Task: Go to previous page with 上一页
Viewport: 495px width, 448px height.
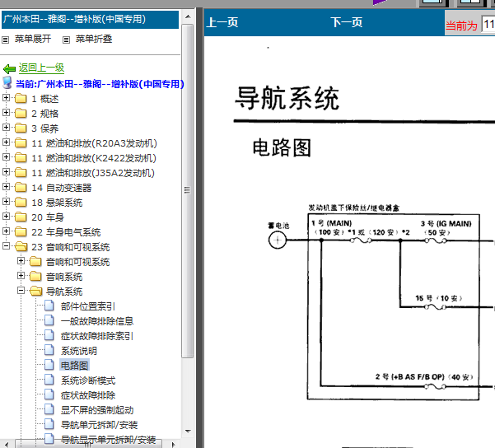Action: pos(222,22)
